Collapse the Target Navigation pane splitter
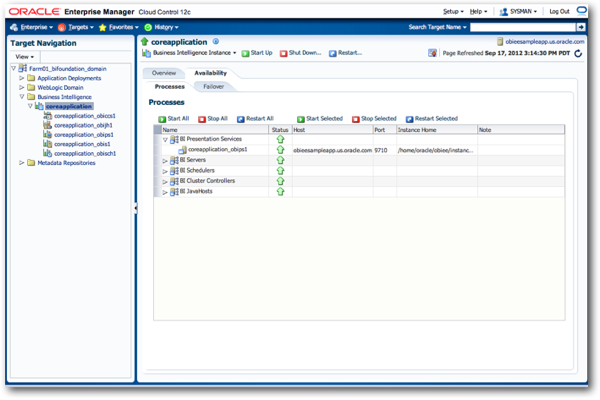This screenshot has width=600, height=400. (135, 208)
